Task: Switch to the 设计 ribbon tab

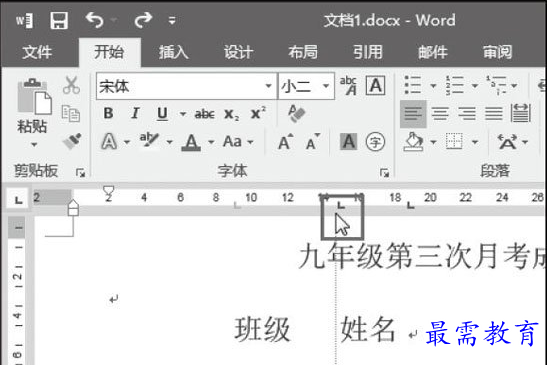Action: [x=238, y=52]
